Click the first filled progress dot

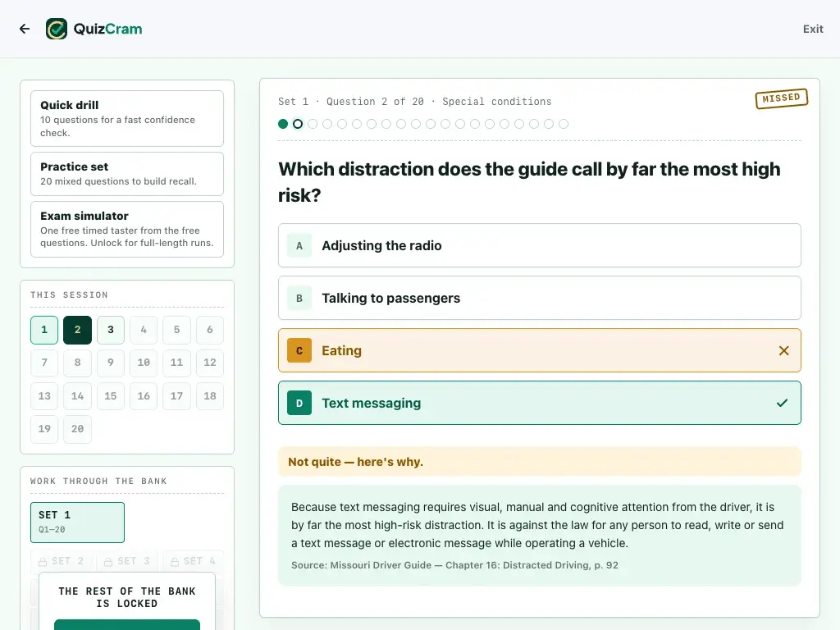point(283,125)
